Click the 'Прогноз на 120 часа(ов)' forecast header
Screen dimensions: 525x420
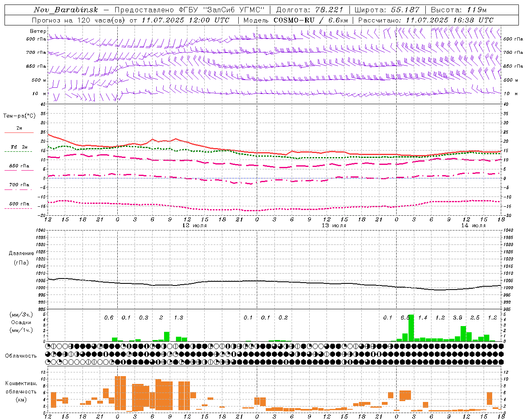coord(79,20)
